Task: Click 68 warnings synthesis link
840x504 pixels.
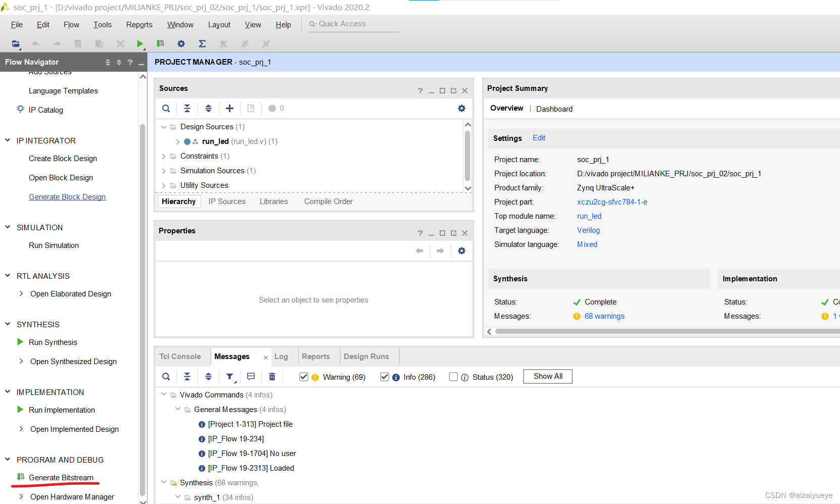Action: point(604,316)
